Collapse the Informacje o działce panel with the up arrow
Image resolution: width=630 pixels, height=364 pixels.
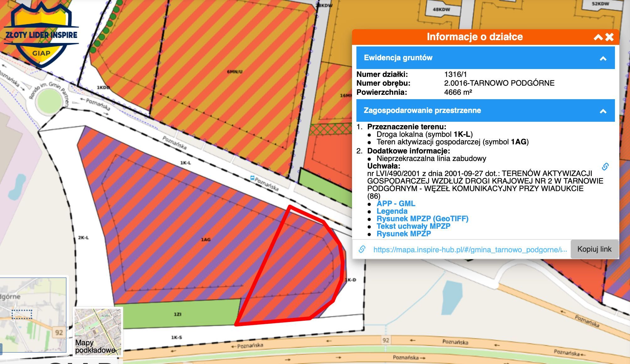(x=598, y=37)
